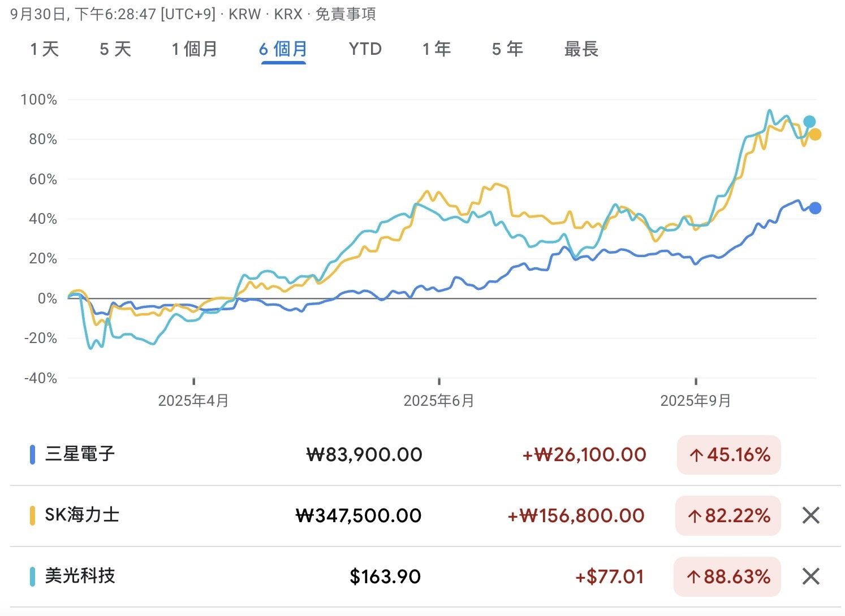Open the 三星電子 stock row
The image size is (845, 616).
80,454
